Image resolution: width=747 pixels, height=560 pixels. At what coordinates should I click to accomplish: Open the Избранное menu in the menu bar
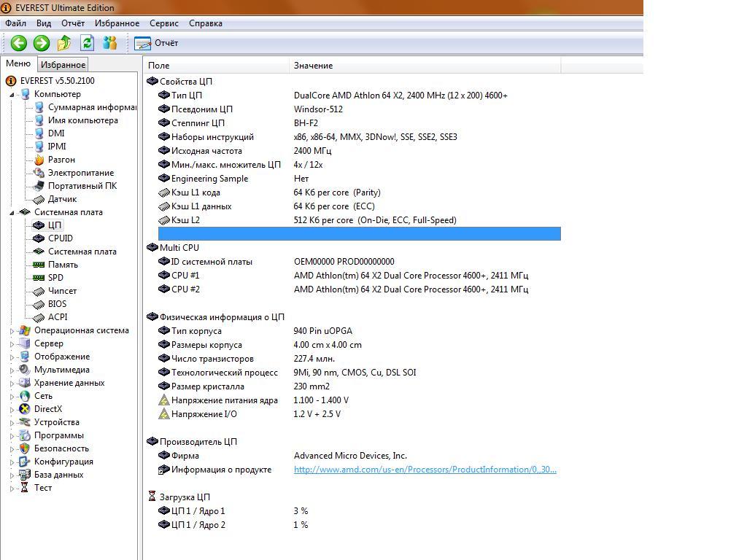click(x=117, y=23)
